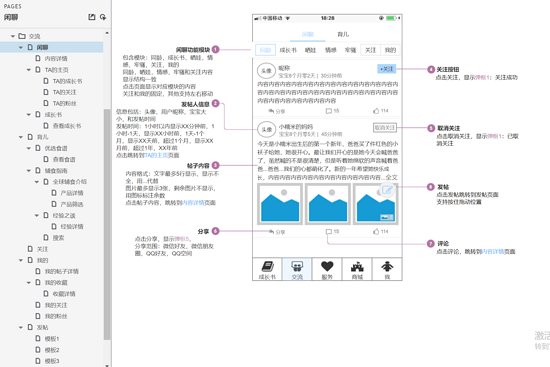The height and width of the screenshot is (367, 550).
Task: Tap the 商城 castle icon in bottom navigation
Action: [x=357, y=267]
